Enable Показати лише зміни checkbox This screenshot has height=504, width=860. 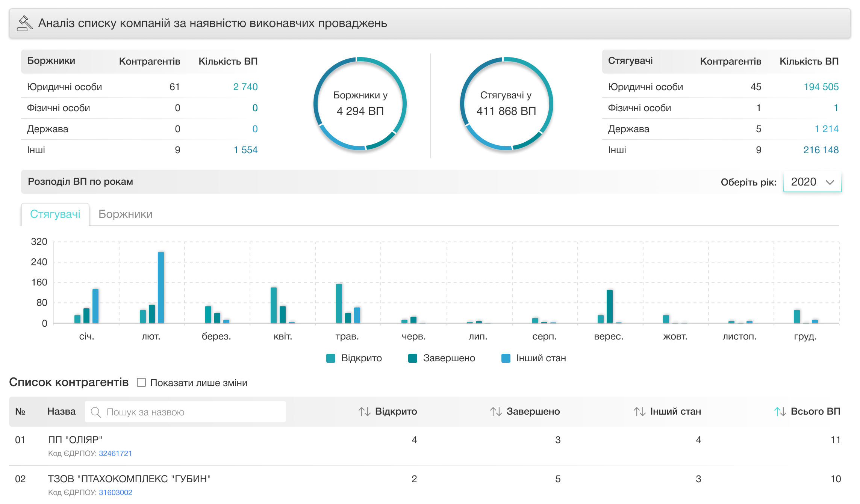(x=141, y=382)
